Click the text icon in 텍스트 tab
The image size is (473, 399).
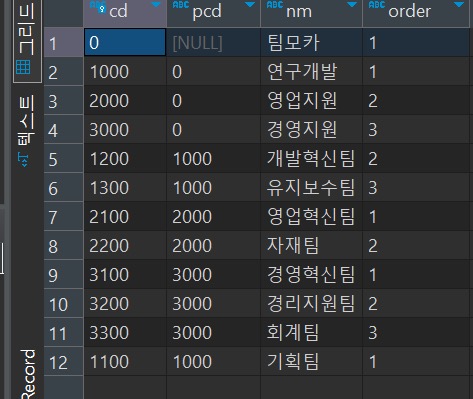coord(24,160)
